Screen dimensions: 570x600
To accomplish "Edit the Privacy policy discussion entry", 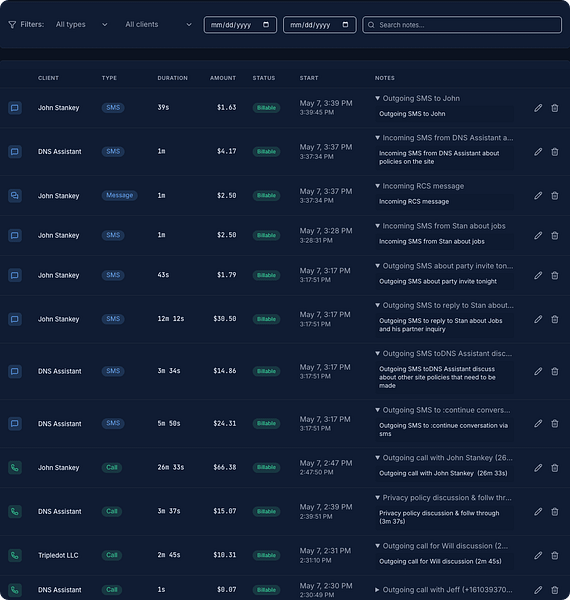I will (x=538, y=512).
